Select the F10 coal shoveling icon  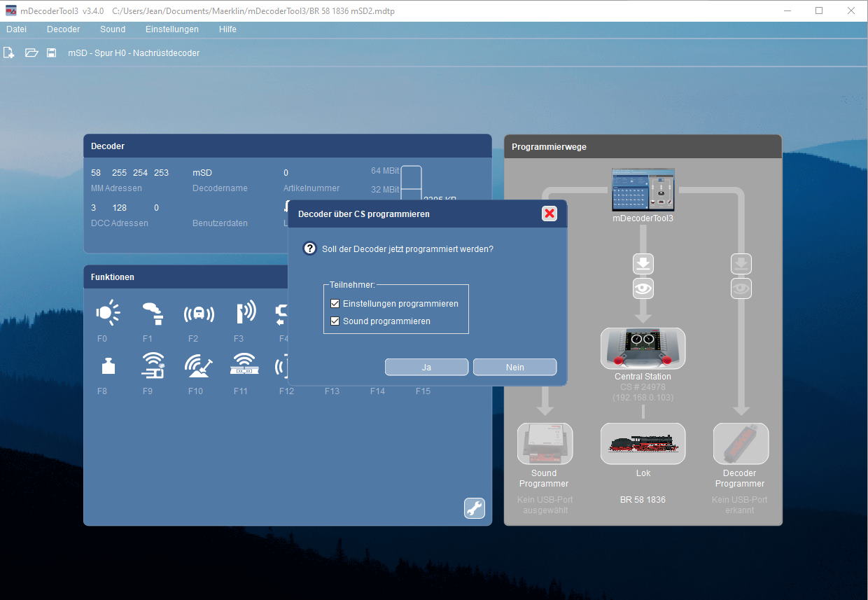pos(199,365)
